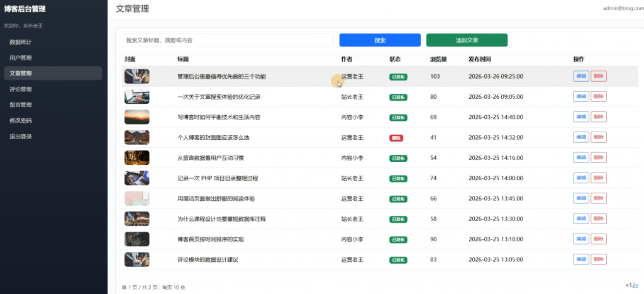This screenshot has height=294, width=644.
Task: Click view count 103
Action: 435,76
